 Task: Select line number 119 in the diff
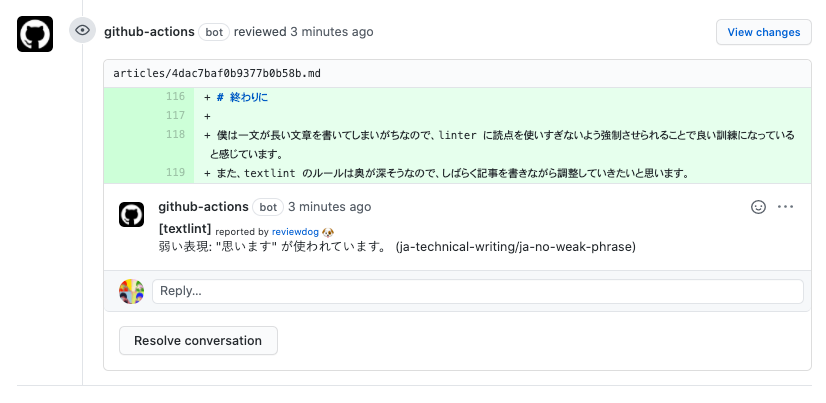[x=175, y=172]
